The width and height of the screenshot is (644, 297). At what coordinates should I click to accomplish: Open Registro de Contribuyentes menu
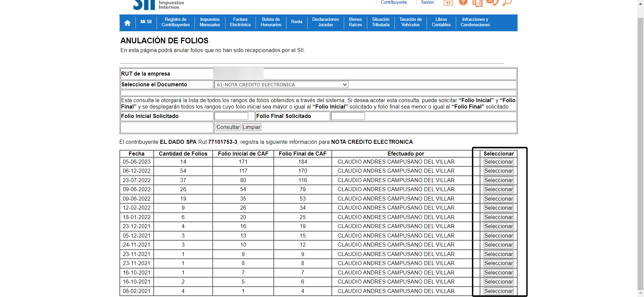[175, 22]
